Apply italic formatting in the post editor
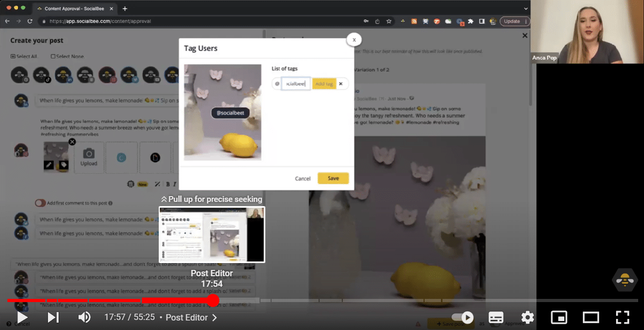Screen dimensions: 644x330 click(175, 184)
